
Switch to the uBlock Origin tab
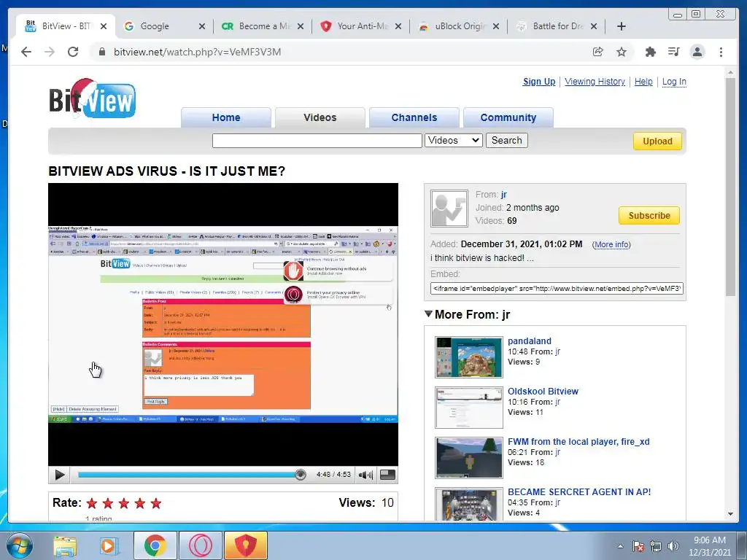coord(460,26)
